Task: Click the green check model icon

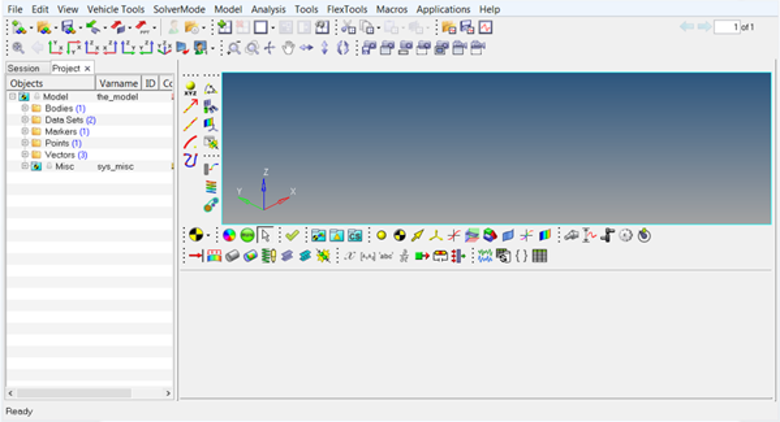Action: pyautogui.click(x=292, y=235)
